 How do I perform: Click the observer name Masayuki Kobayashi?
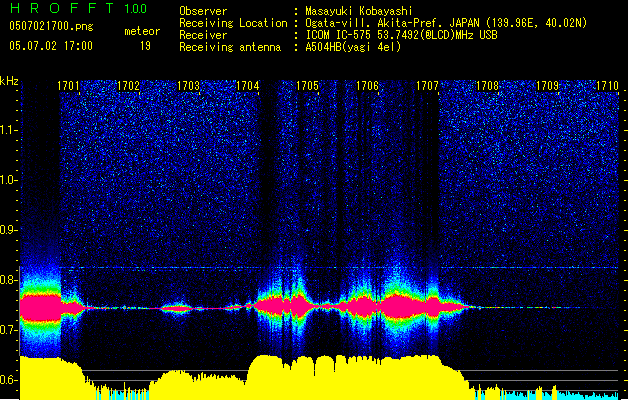point(359,11)
